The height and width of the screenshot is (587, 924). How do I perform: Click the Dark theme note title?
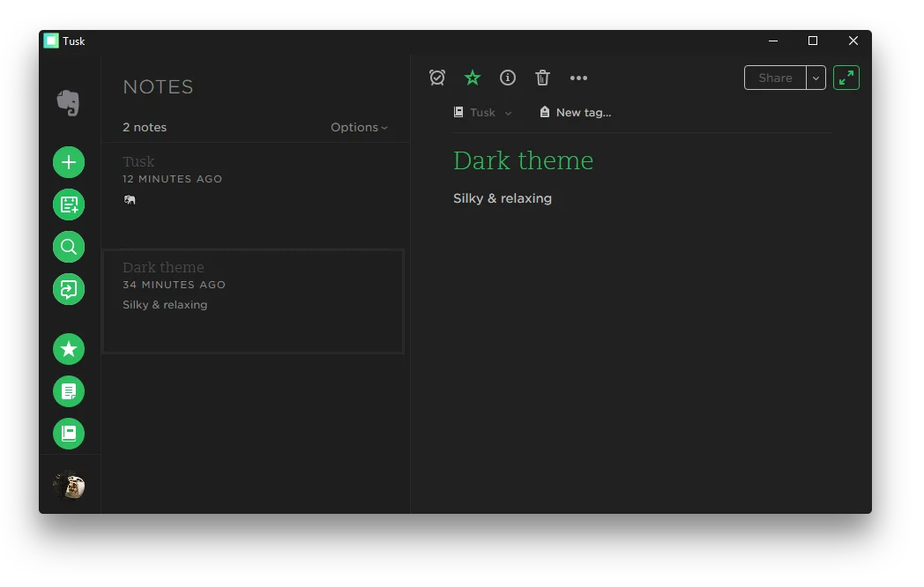pyautogui.click(x=524, y=160)
